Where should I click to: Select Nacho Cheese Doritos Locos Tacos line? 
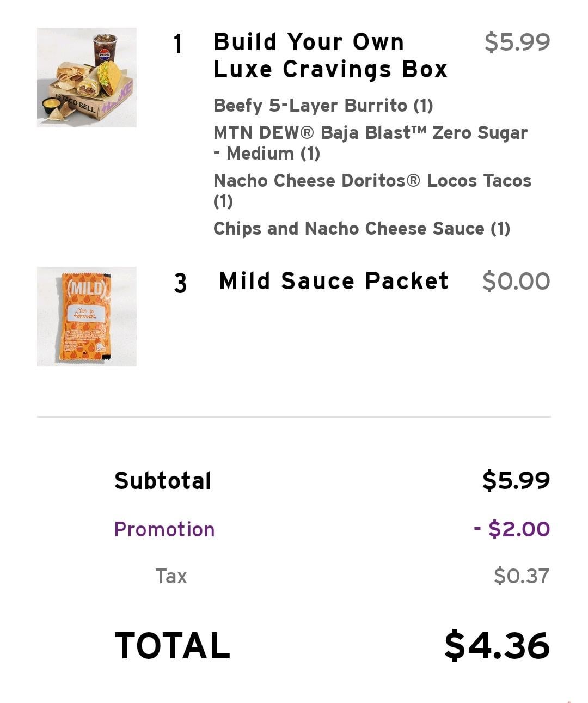(372, 191)
